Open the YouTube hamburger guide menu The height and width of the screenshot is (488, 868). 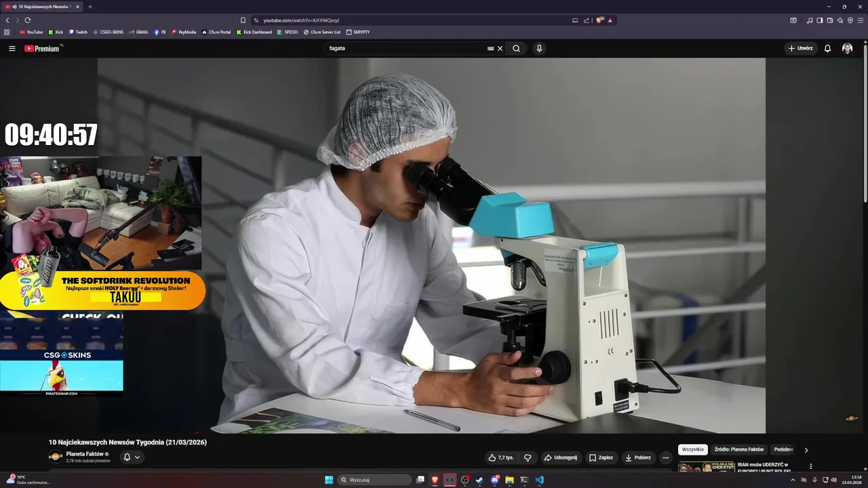12,48
